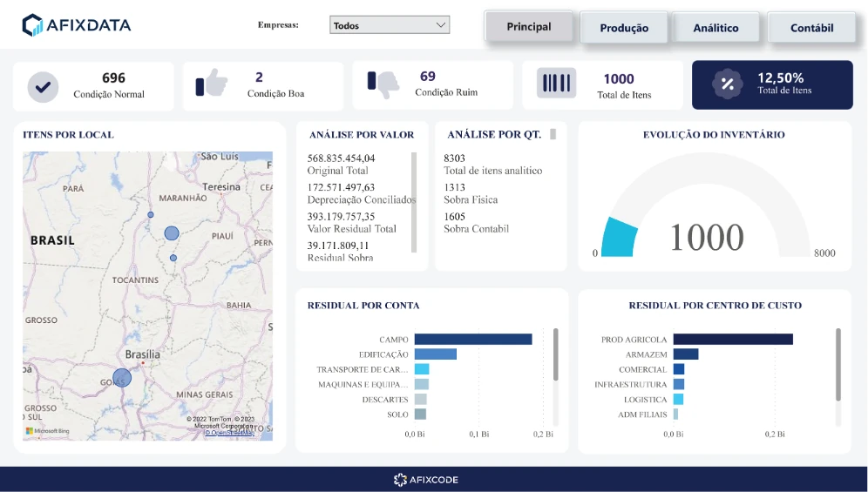Click the checkmark Condição Normal icon

coord(43,86)
